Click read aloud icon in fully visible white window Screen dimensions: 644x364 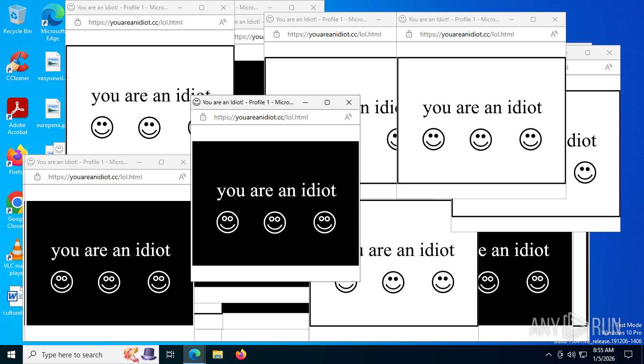(x=555, y=34)
